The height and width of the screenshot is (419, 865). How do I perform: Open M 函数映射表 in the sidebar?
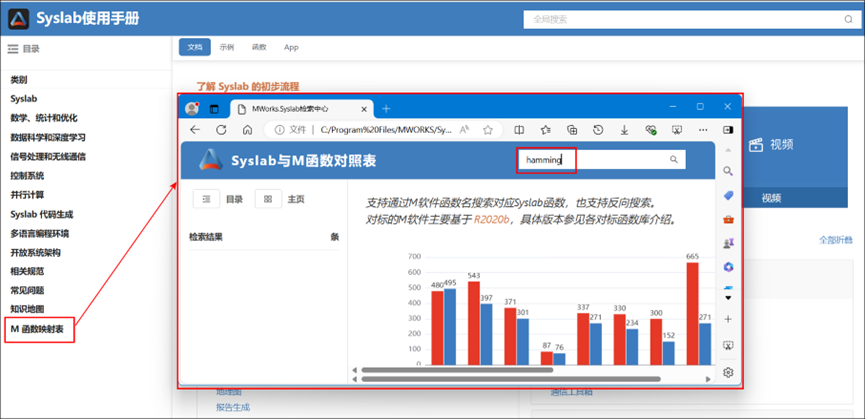[x=37, y=330]
